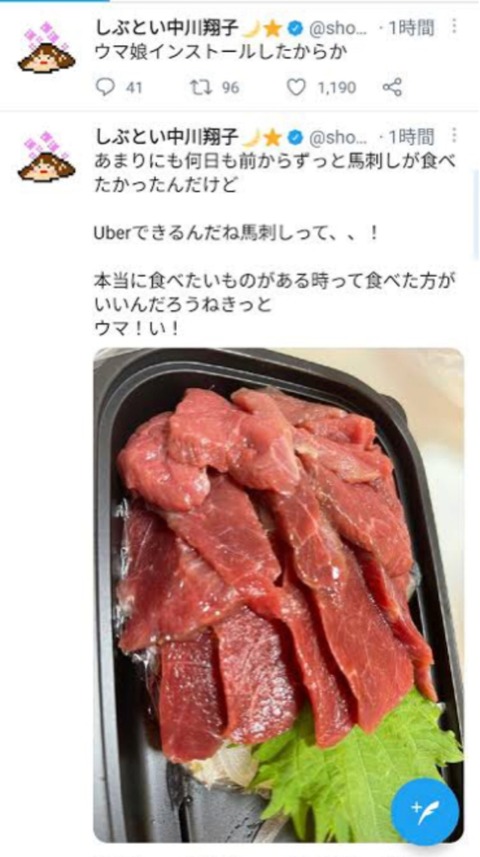Click the verified badge on the second tweet
The image size is (480, 857).
(296, 137)
